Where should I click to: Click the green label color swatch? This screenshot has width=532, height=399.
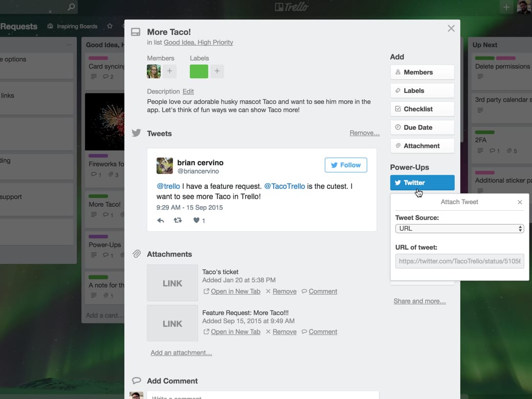pos(198,71)
